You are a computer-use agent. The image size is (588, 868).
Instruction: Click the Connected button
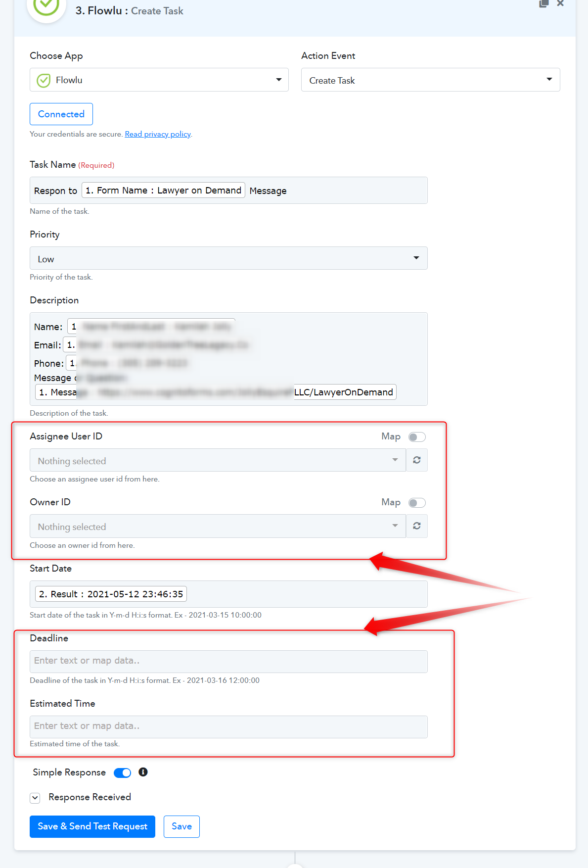[x=61, y=114]
